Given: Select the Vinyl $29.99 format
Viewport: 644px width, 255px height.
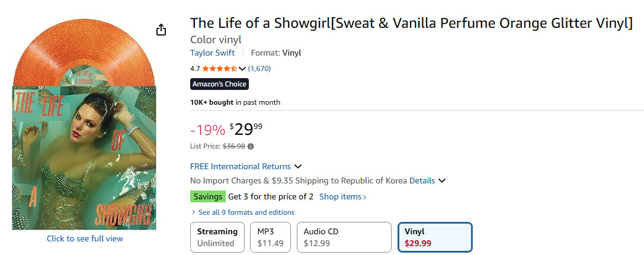Looking at the screenshot, I should (x=435, y=237).
